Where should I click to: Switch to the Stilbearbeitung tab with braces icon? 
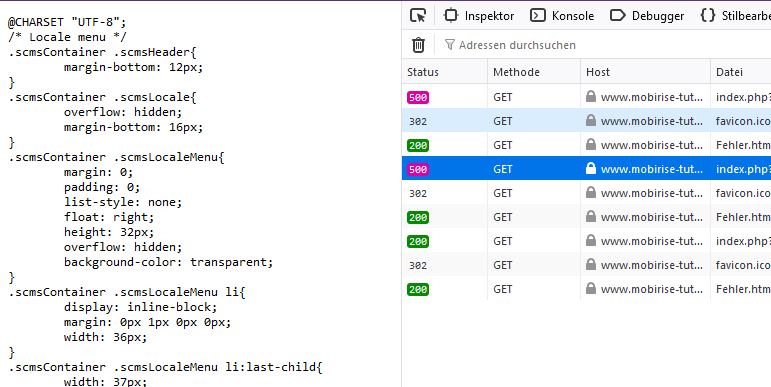click(x=735, y=16)
